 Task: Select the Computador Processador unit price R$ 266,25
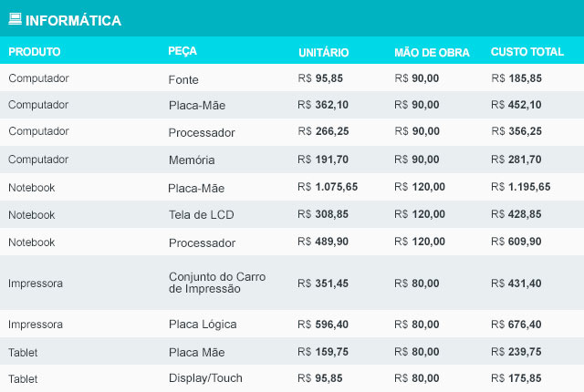(323, 131)
